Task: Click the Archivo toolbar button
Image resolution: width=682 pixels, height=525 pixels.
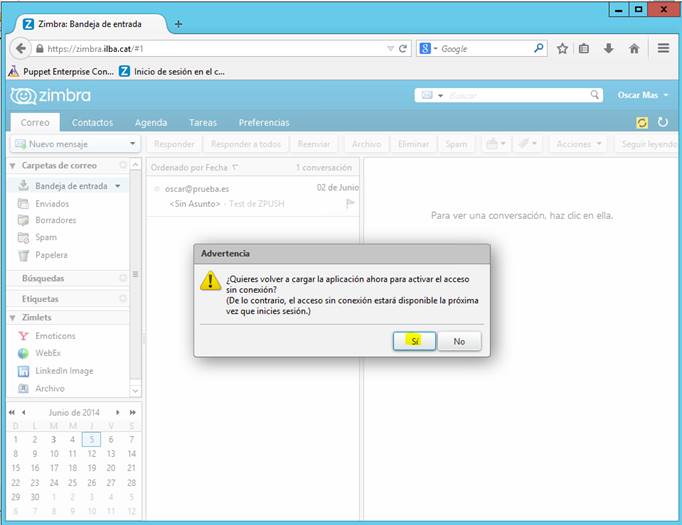Action: click(x=366, y=144)
